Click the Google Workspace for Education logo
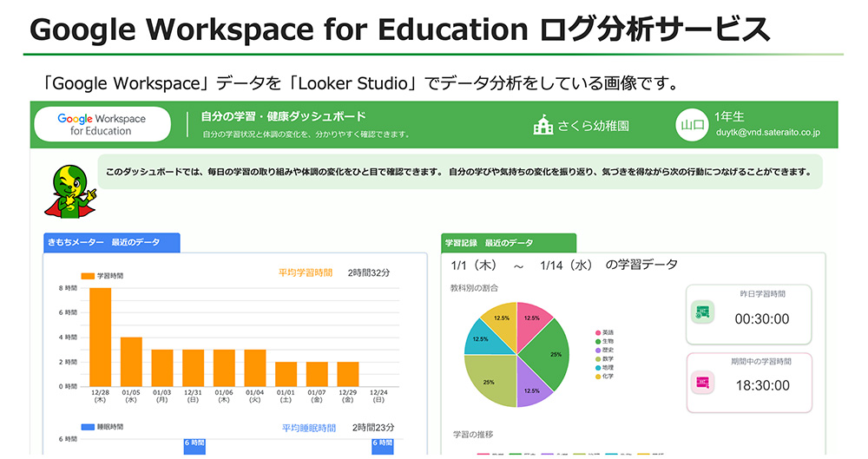 (x=102, y=125)
